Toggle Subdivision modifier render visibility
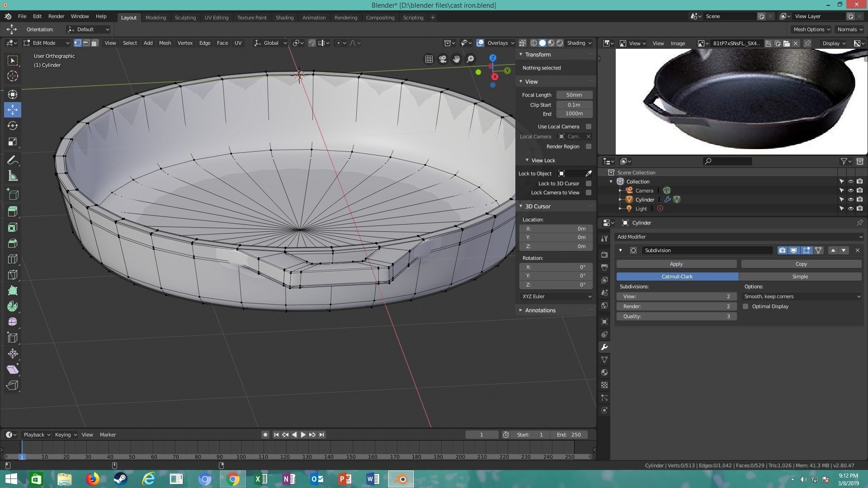This screenshot has width=868, height=488. click(782, 250)
